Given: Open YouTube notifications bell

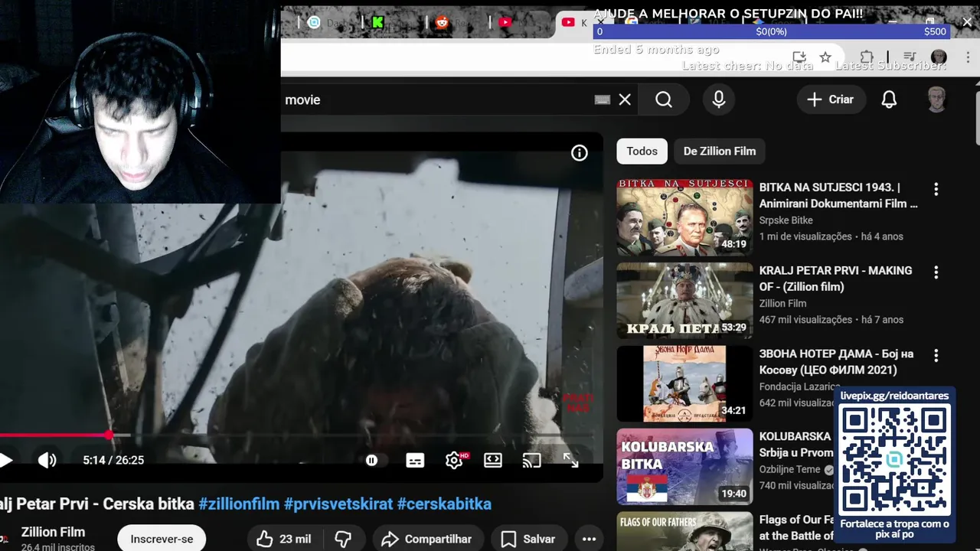Looking at the screenshot, I should click(889, 99).
